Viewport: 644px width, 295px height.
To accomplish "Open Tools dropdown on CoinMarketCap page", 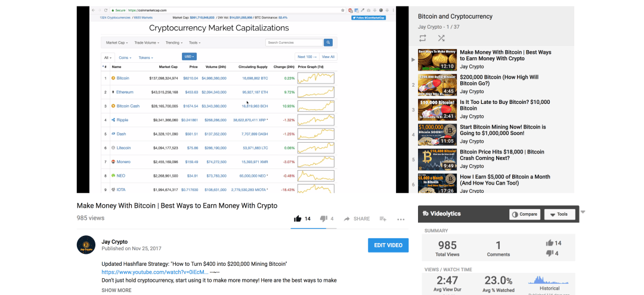I will 194,42.
